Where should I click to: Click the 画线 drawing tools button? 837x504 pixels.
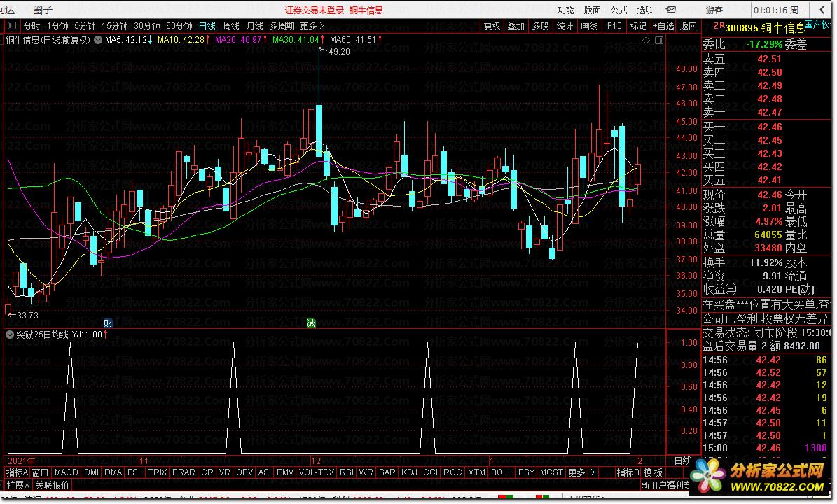(590, 26)
